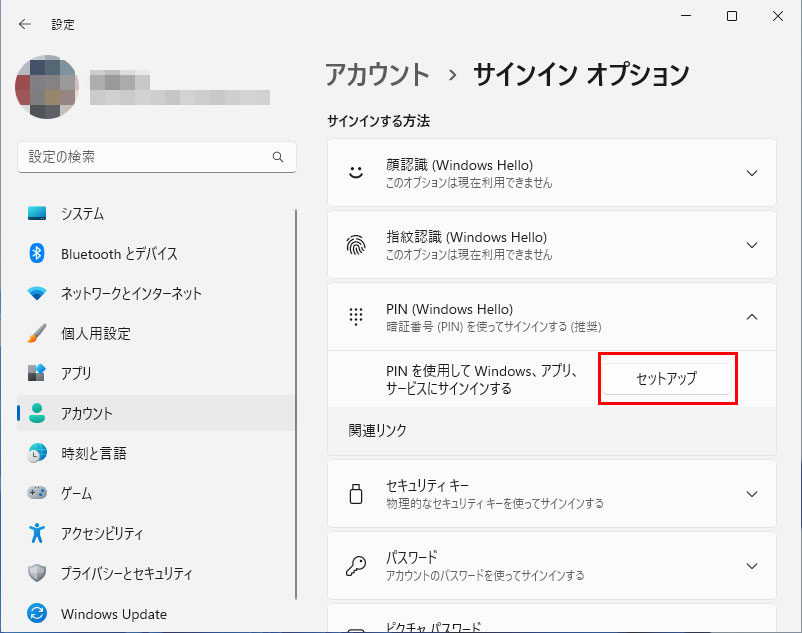Screen dimensions: 802x633
Task: Click the 個人用設定 paintbrush icon
Action: (x=37, y=333)
